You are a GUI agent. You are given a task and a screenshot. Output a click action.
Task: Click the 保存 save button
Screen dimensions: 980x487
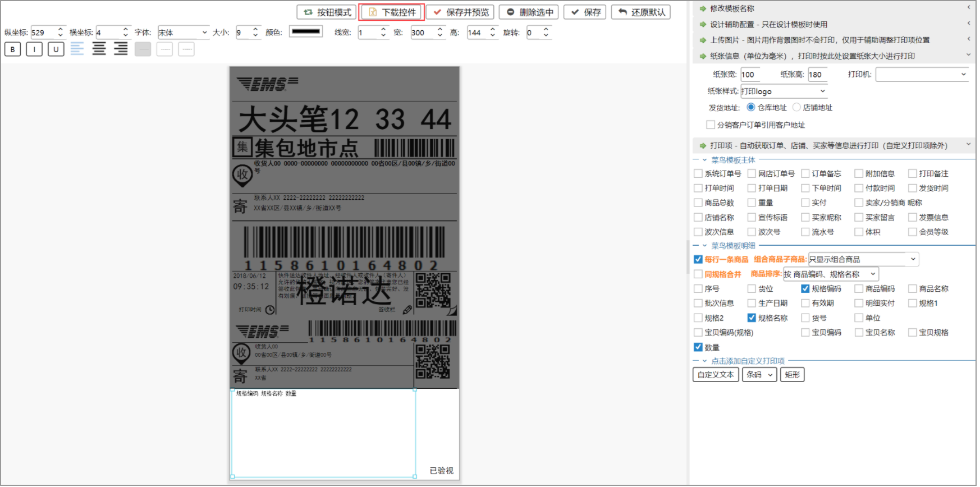tap(585, 12)
